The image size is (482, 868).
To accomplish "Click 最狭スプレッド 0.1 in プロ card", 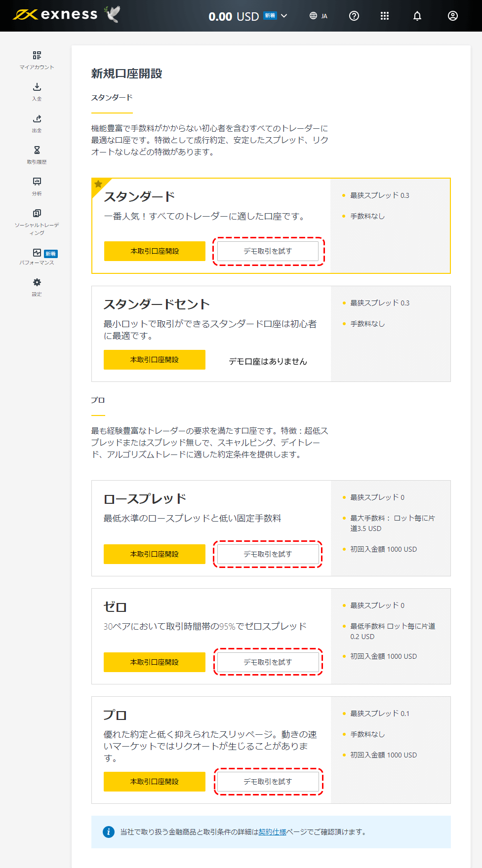I will pyautogui.click(x=380, y=714).
